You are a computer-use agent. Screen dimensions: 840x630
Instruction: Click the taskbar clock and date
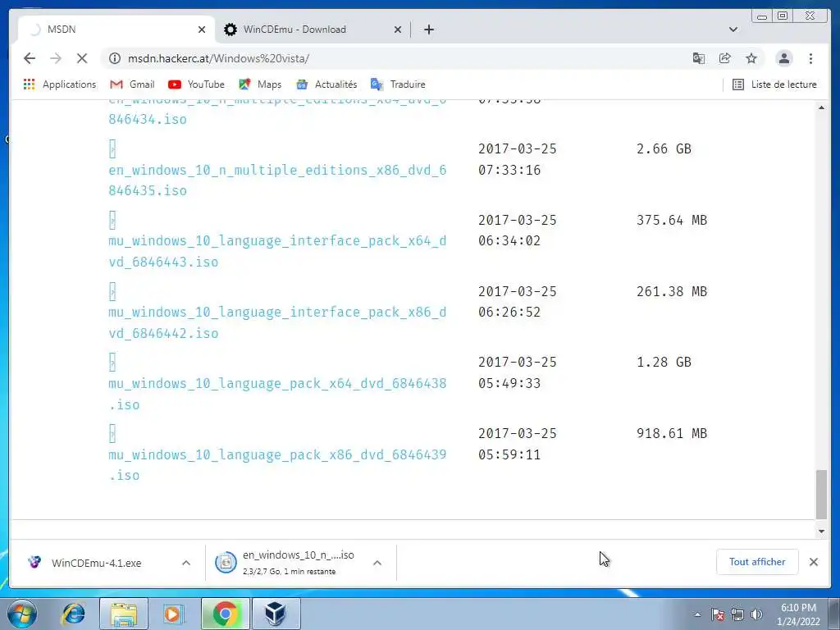click(798, 614)
